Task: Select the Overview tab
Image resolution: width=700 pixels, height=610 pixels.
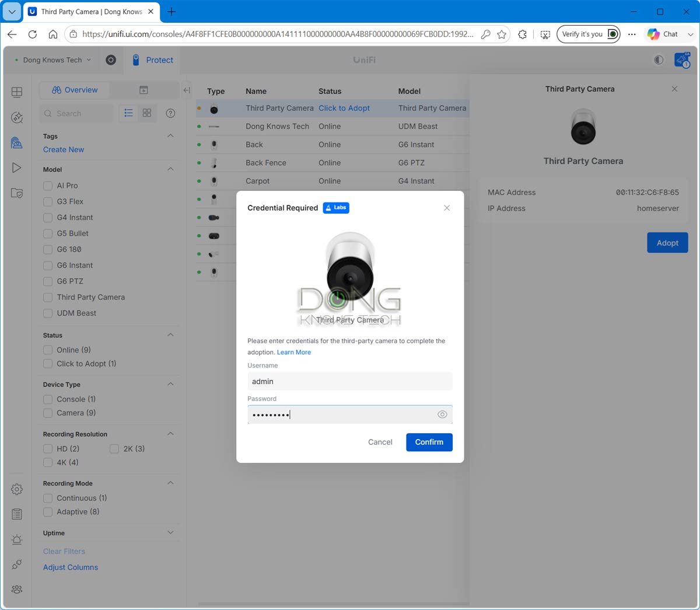Action: tap(75, 90)
